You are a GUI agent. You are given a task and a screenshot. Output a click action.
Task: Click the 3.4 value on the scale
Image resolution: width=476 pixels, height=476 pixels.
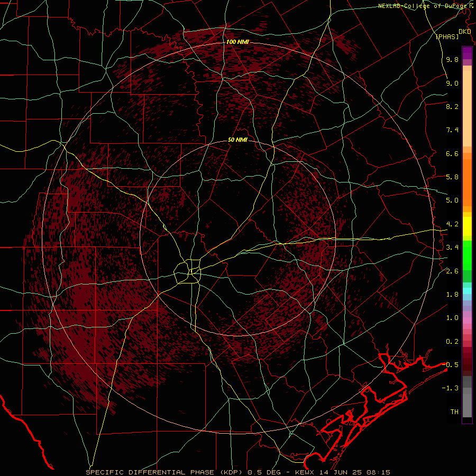[x=452, y=248]
